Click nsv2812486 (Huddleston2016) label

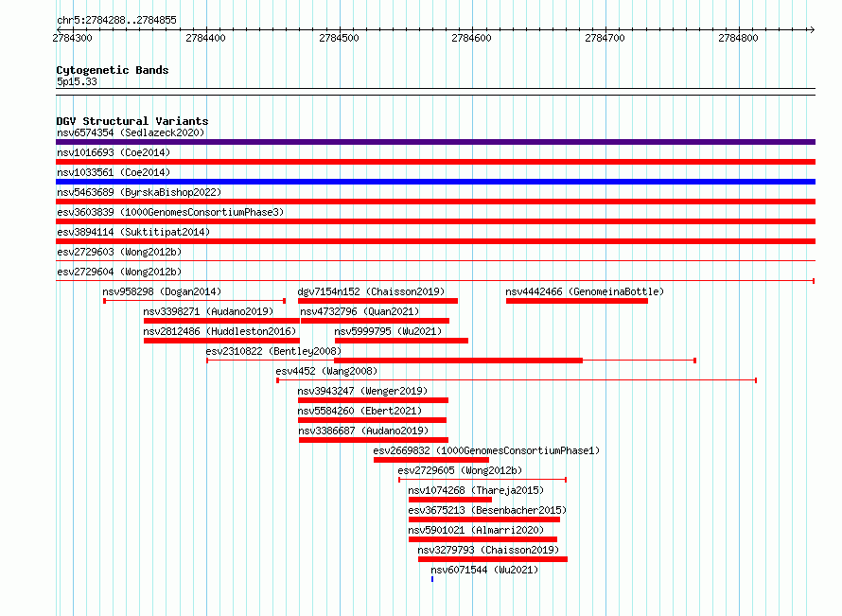219,331
